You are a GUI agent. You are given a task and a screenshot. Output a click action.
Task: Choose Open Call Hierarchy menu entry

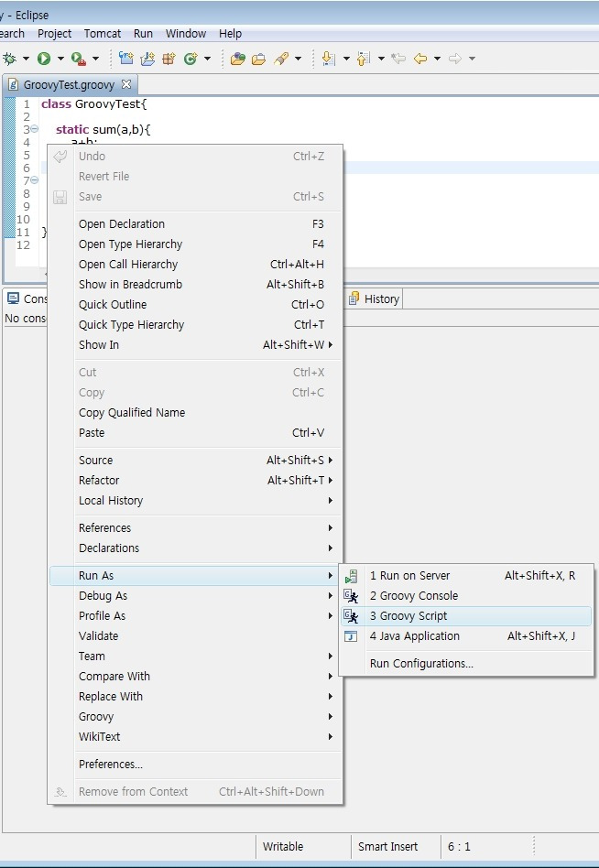point(195,264)
